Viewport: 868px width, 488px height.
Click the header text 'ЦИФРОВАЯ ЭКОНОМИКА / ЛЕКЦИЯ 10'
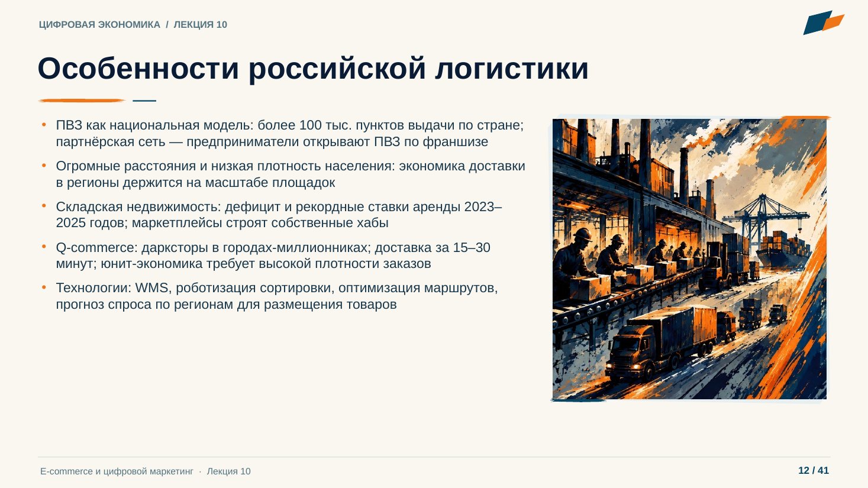[x=133, y=25]
